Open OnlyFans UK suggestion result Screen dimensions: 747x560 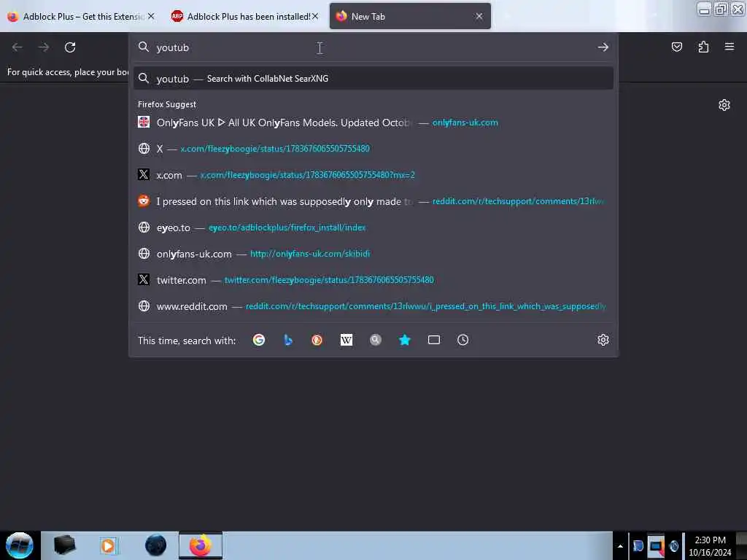[x=373, y=122]
